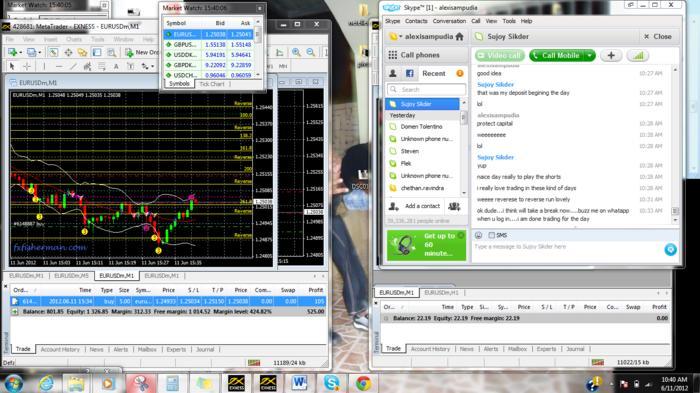Open the Strategy Tester magnifier toolbar icon
The image size is (700, 393).
(112, 52)
